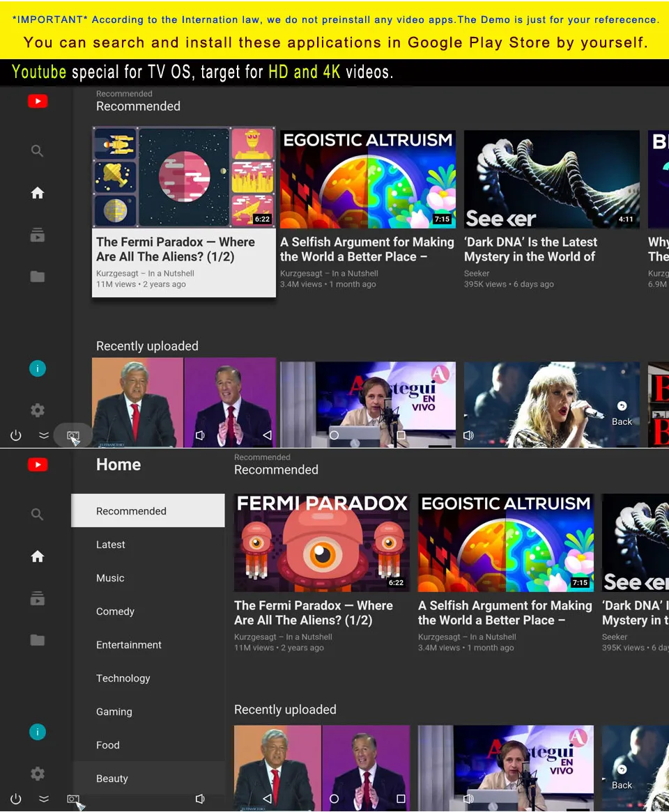
Task: Open singer with microphone thumbnail in upper screenshot
Action: tap(552, 405)
